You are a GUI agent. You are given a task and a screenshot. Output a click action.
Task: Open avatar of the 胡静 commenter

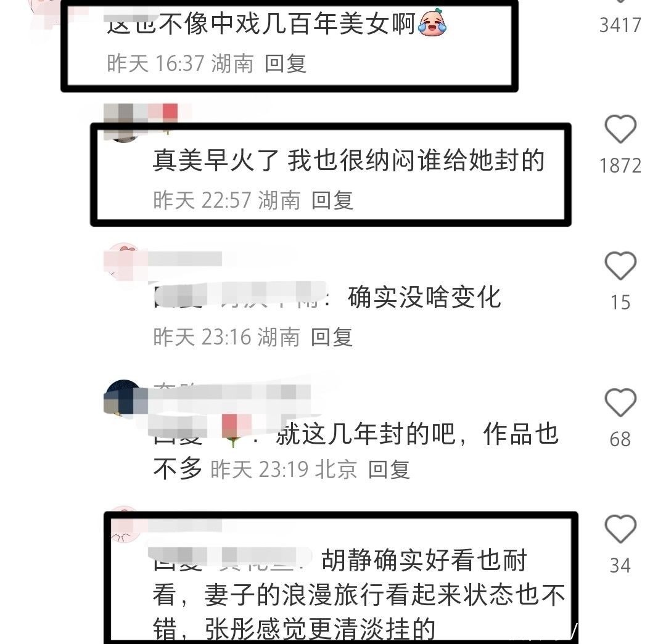point(123,526)
